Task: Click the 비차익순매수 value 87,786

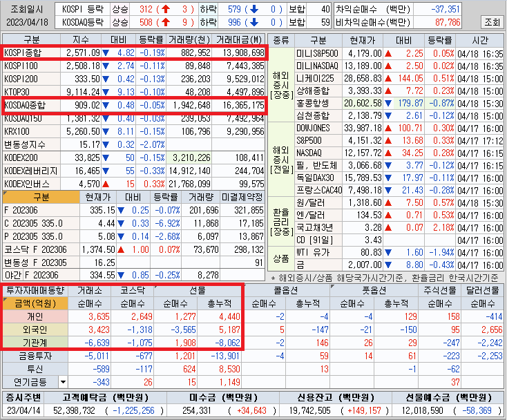Action: (448, 22)
